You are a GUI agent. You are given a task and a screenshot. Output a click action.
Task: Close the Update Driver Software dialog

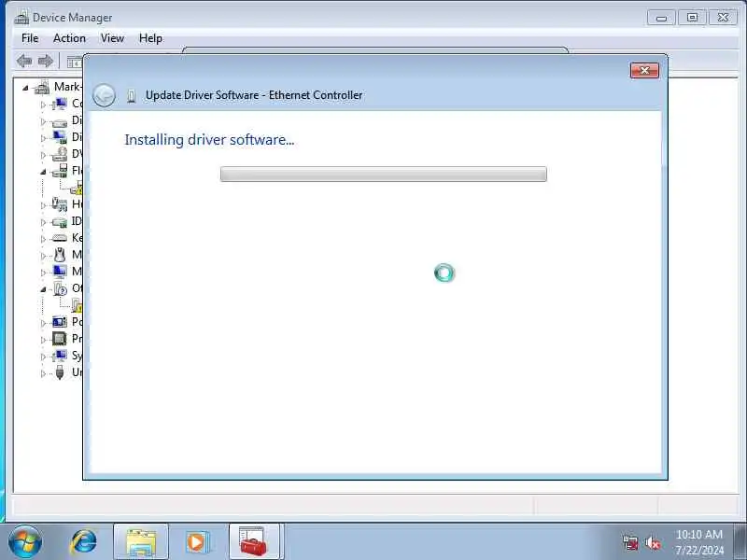[644, 71]
